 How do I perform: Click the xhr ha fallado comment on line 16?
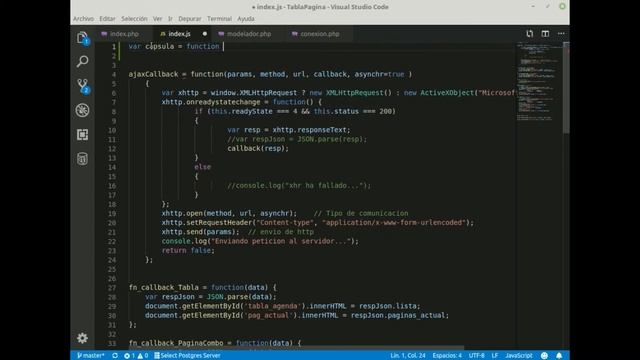[299, 186]
